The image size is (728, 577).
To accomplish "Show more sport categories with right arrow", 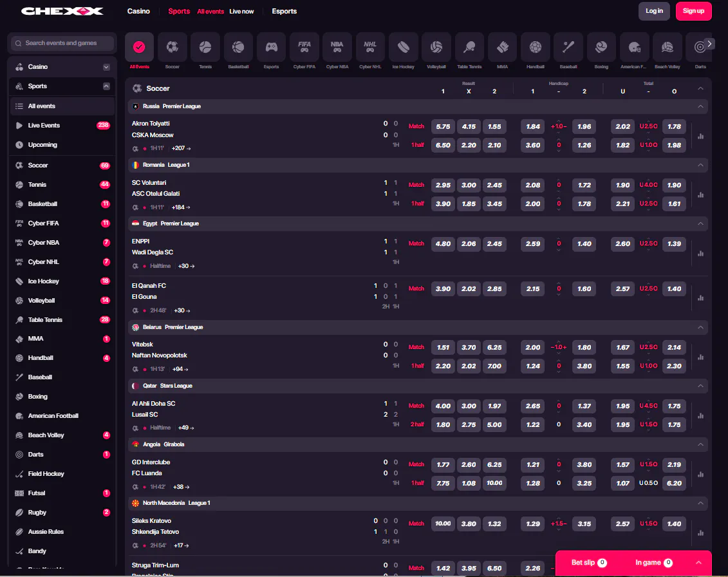I will tap(709, 44).
